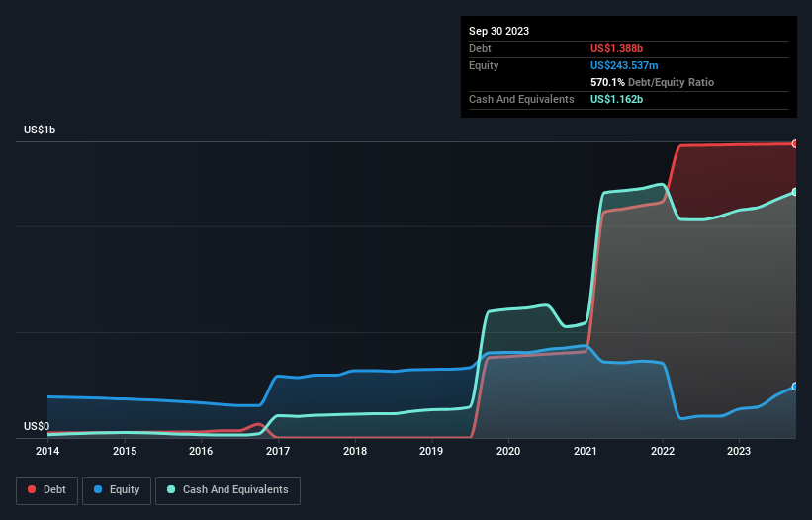
Task: Click the US$0 y-axis label
Action: pos(37,426)
